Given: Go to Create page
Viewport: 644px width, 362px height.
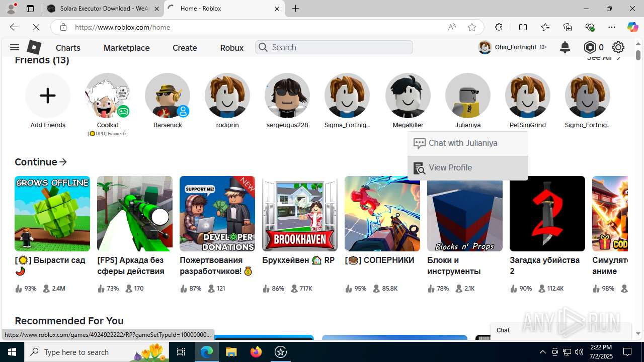Looking at the screenshot, I should click(x=185, y=48).
